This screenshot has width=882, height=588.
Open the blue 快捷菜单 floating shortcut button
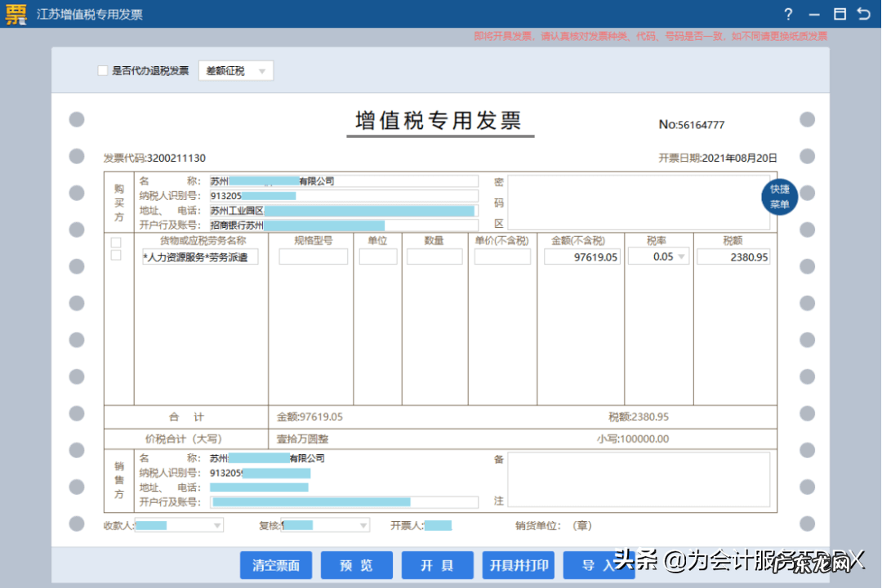pyautogui.click(x=778, y=197)
